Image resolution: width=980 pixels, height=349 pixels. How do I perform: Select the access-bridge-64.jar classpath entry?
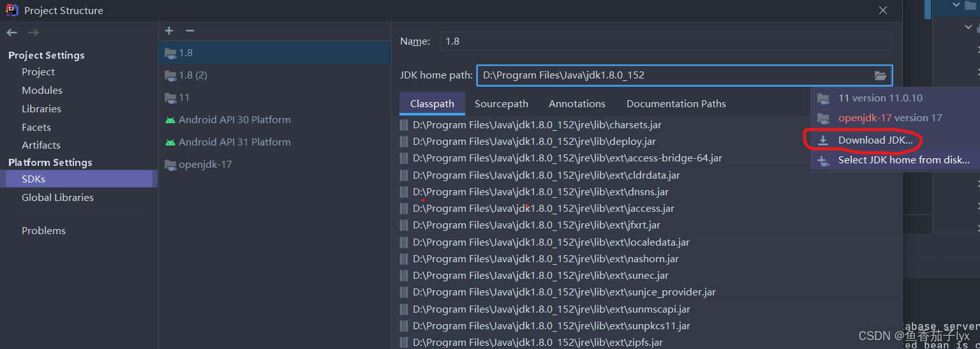(567, 158)
